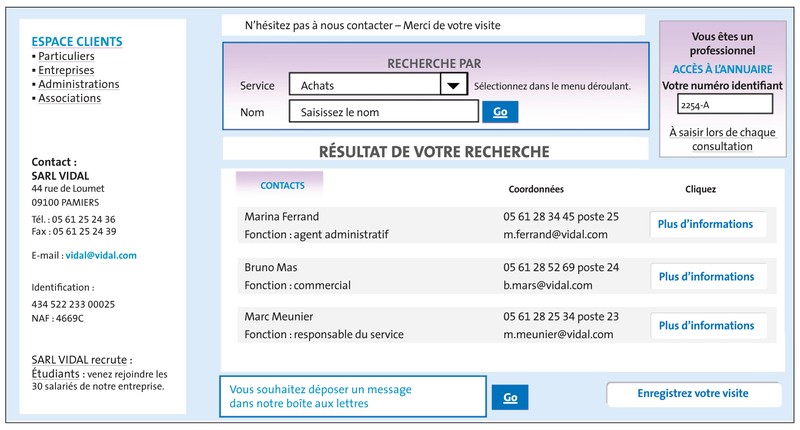View more information on Marina Ferrand
This screenshot has width=800, height=430.
coord(706,224)
